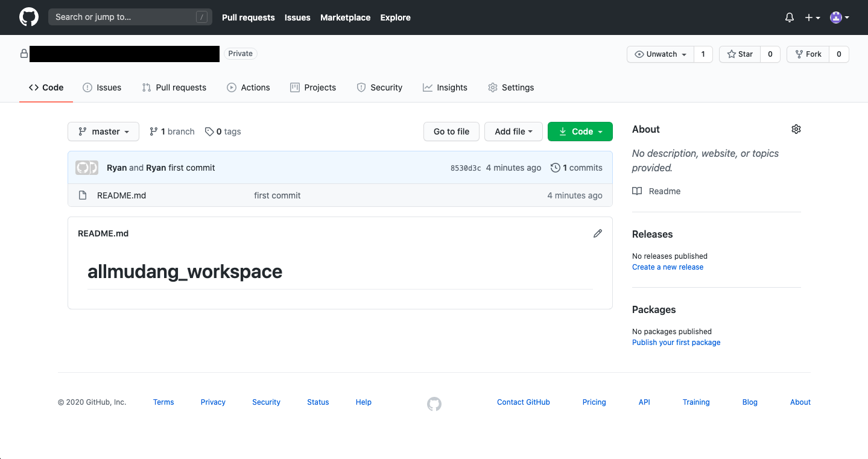868x459 pixels.
Task: Click the commit author avatars
Action: pos(87,168)
